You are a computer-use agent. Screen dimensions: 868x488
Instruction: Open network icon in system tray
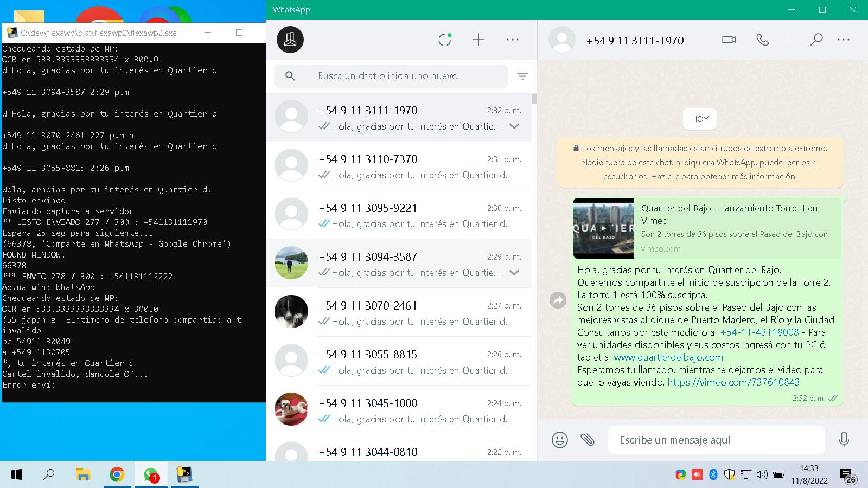click(x=746, y=474)
